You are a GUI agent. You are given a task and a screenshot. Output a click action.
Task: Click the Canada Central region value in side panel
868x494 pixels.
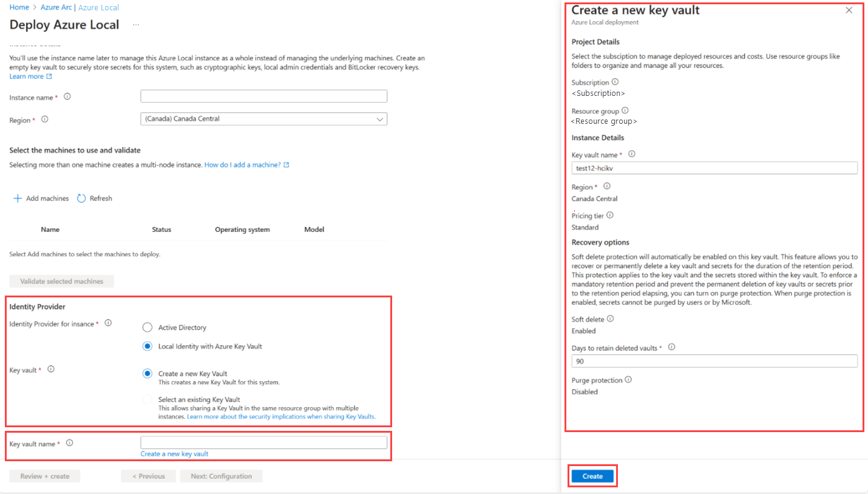(595, 198)
